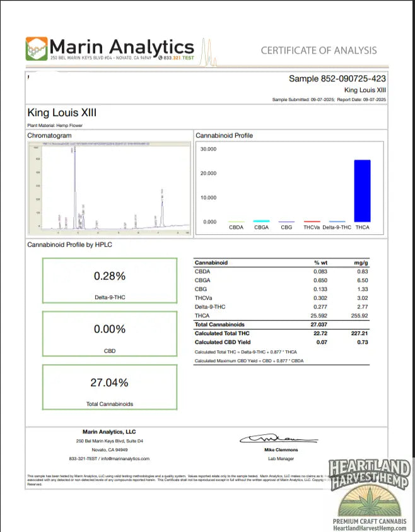Image resolution: width=415 pixels, height=532 pixels.
Task: Click the '27.04%' Total Cannabinoids box
Action: [x=110, y=387]
